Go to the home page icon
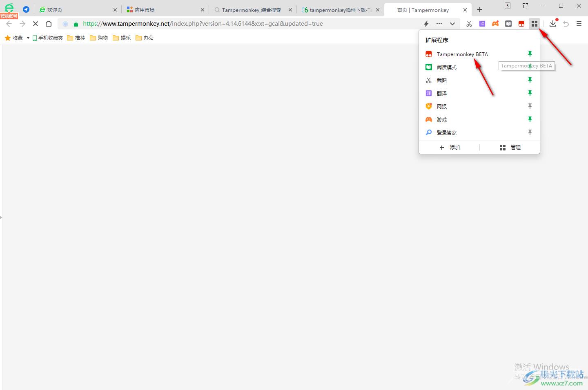The image size is (588, 390). (49, 24)
